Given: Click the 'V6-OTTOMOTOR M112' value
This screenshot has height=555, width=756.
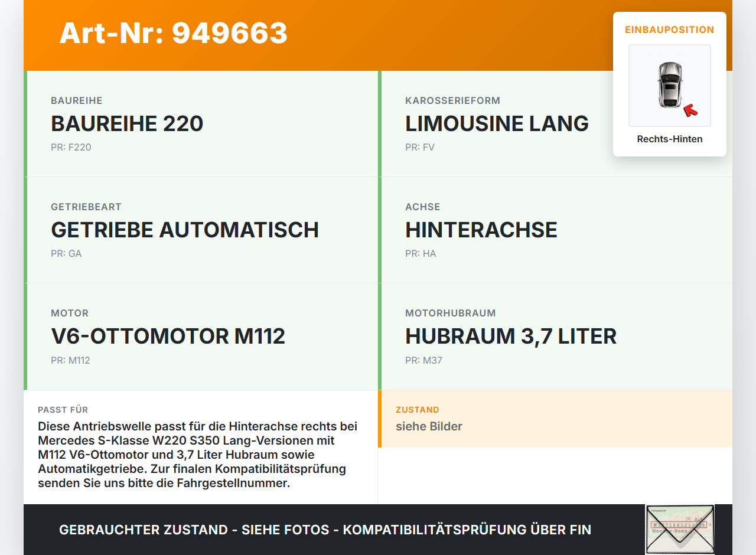Looking at the screenshot, I should click(x=168, y=336).
